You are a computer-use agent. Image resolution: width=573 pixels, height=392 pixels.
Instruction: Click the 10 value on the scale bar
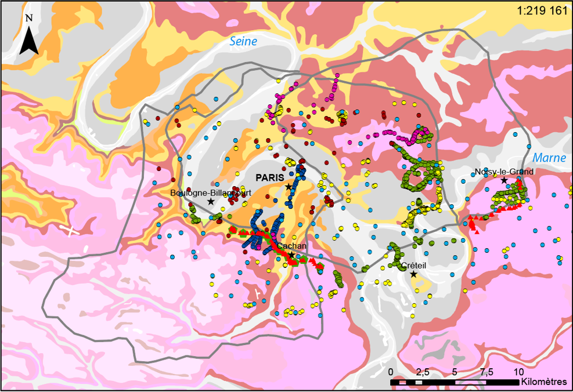[x=518, y=372]
